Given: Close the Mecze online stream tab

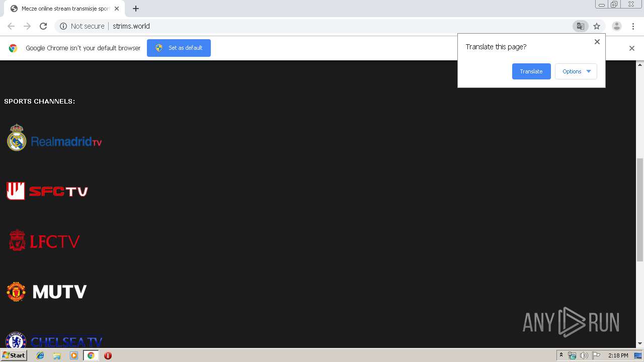Looking at the screenshot, I should click(x=116, y=9).
